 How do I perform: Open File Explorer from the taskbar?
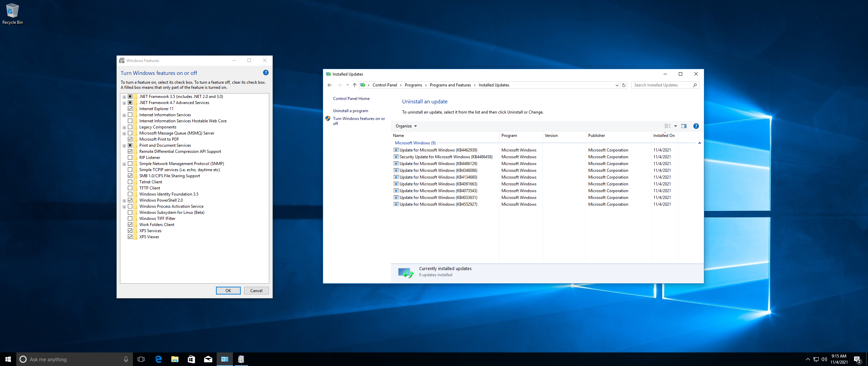pyautogui.click(x=175, y=359)
